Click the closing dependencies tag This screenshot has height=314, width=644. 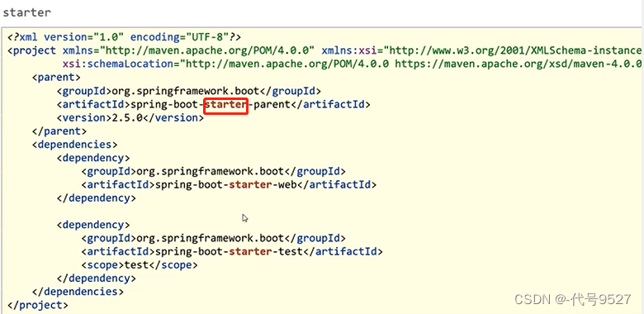click(78, 292)
